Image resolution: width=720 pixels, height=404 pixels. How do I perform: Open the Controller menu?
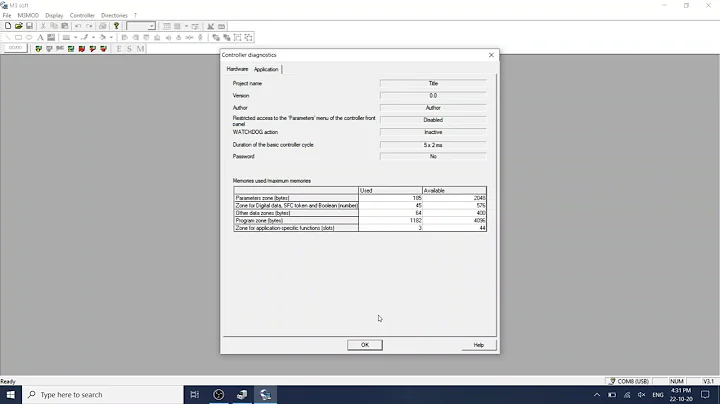coord(82,15)
